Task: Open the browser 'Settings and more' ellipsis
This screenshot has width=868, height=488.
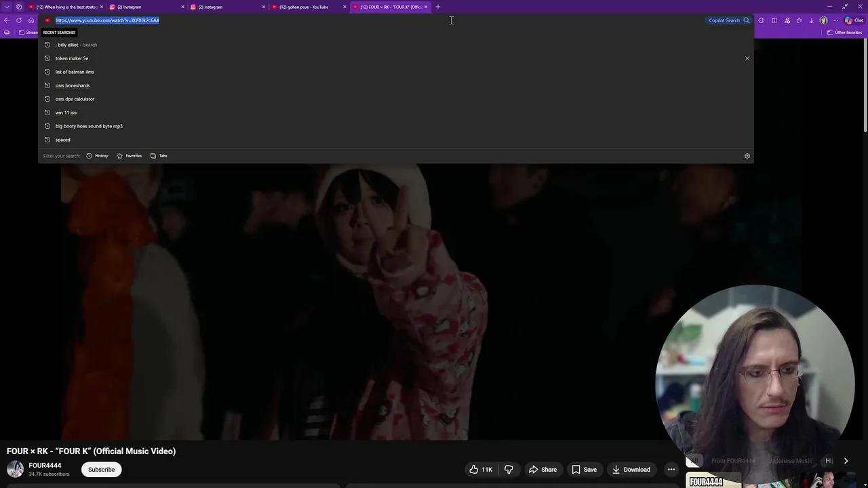Action: pos(835,20)
